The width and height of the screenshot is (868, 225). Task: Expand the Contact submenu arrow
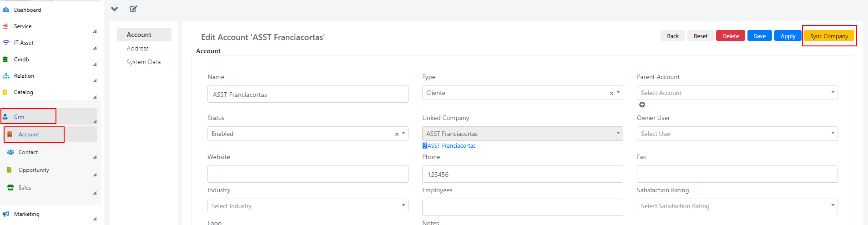[95, 157]
